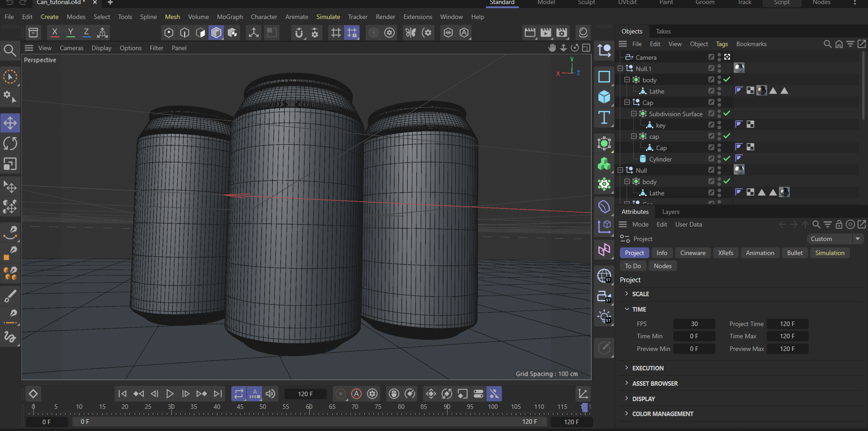Click the Simulation attributes button
868x431 pixels.
(830, 253)
